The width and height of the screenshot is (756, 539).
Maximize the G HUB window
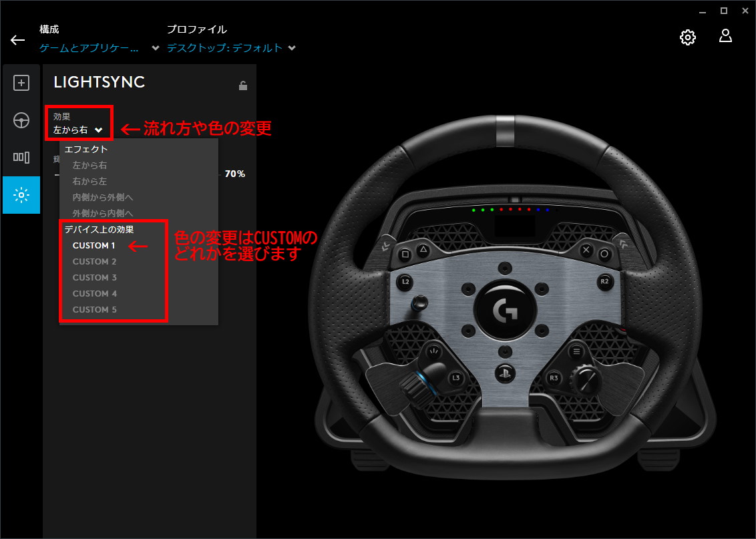[724, 11]
